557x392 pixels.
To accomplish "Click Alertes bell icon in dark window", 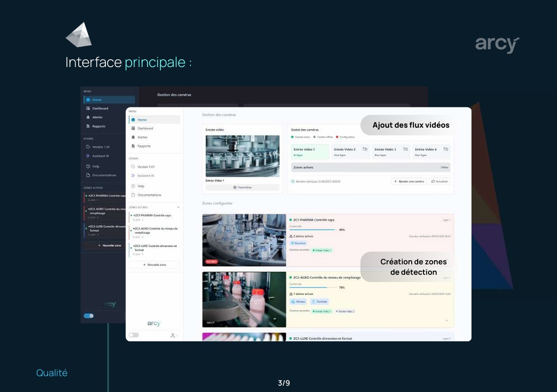I will (x=88, y=117).
